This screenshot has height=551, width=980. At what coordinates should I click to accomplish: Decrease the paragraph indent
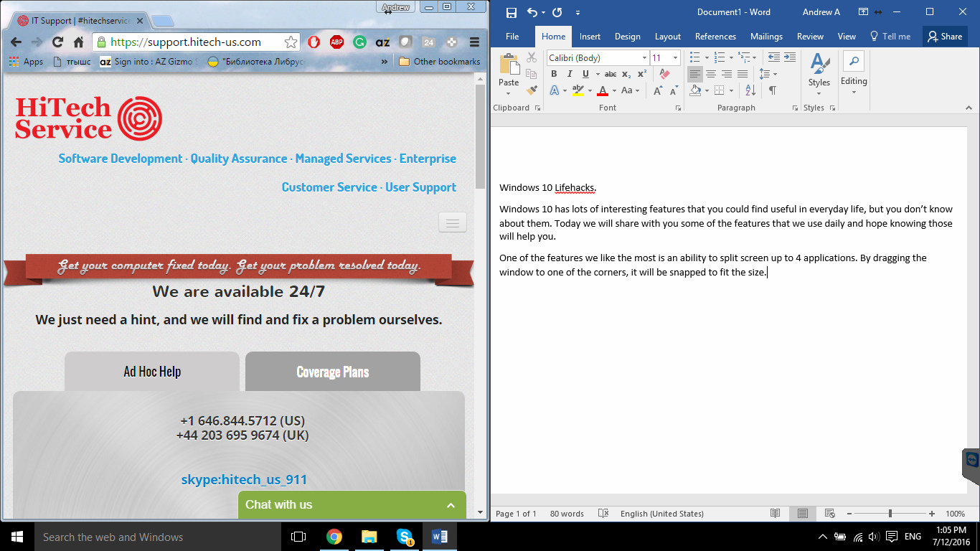coord(773,57)
